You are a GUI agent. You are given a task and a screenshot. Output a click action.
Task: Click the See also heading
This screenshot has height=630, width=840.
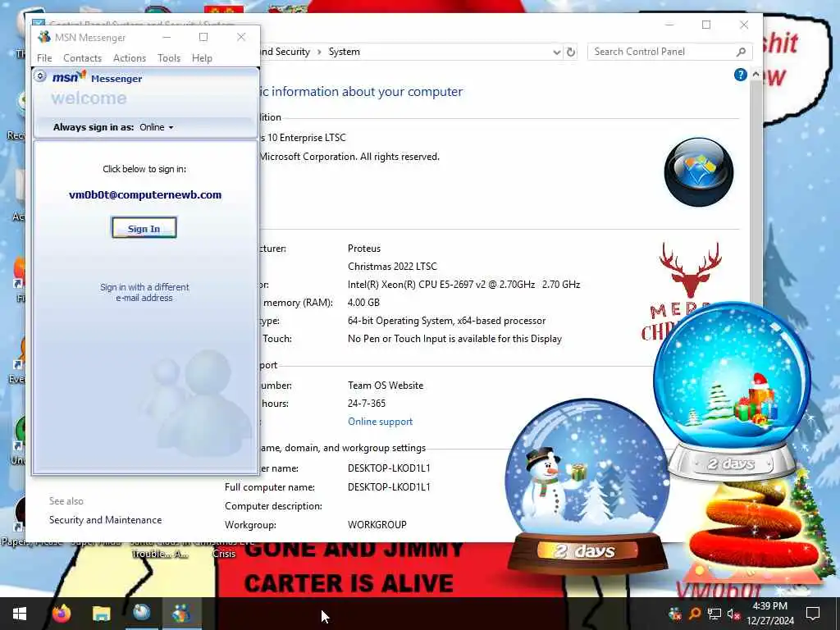click(x=66, y=501)
